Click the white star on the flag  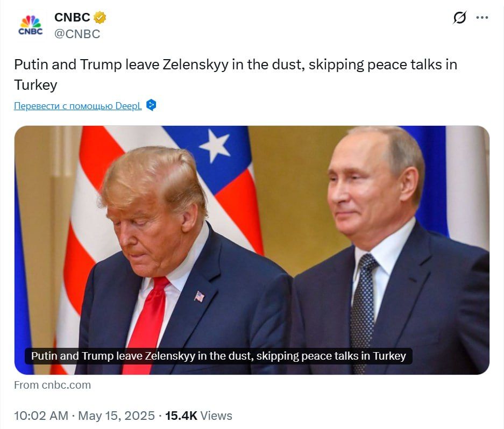point(215,146)
